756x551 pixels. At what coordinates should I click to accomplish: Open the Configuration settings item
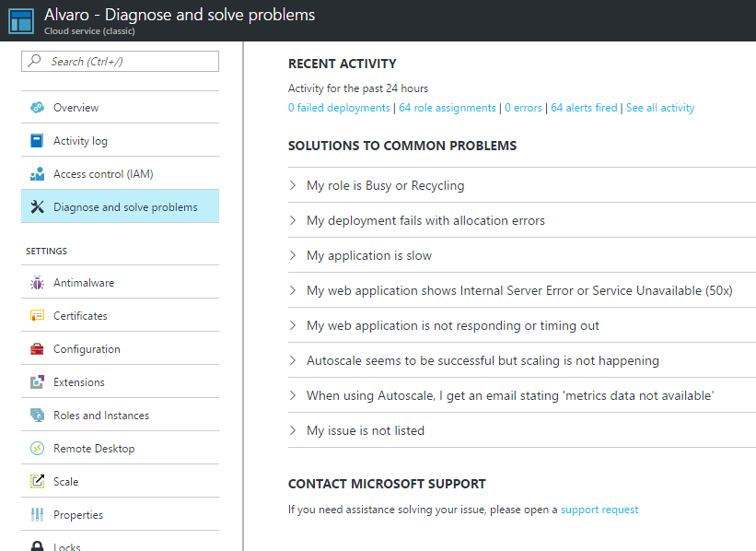(120, 349)
